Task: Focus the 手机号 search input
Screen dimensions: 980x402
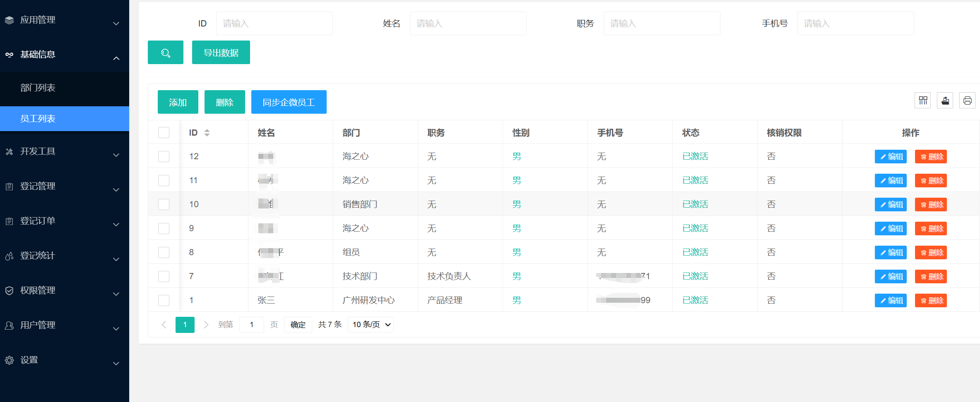Action: point(856,24)
